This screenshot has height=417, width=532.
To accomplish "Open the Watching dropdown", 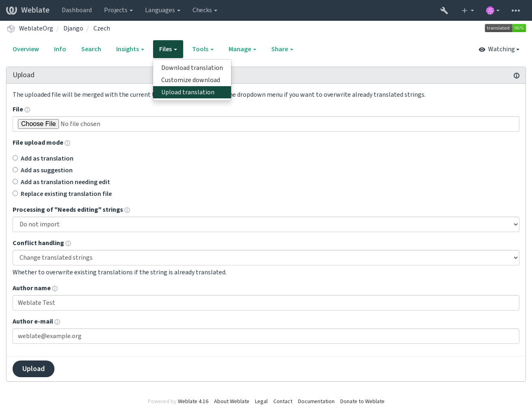I will (x=499, y=49).
